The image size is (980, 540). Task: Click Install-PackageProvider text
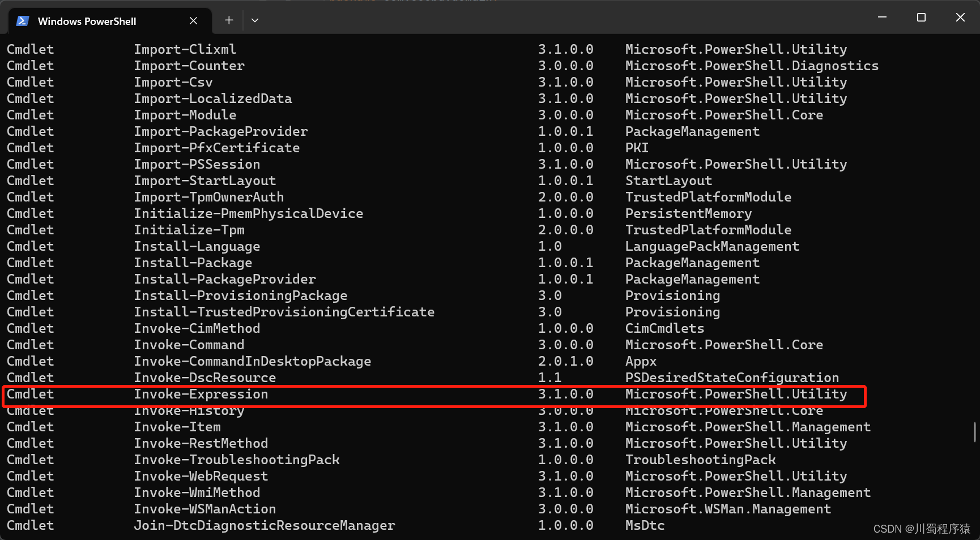pyautogui.click(x=225, y=279)
